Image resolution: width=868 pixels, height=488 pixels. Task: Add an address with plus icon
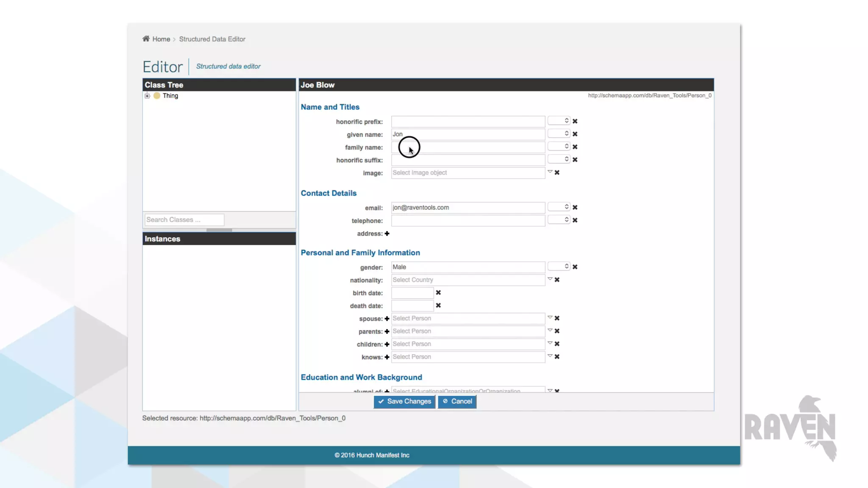(387, 233)
